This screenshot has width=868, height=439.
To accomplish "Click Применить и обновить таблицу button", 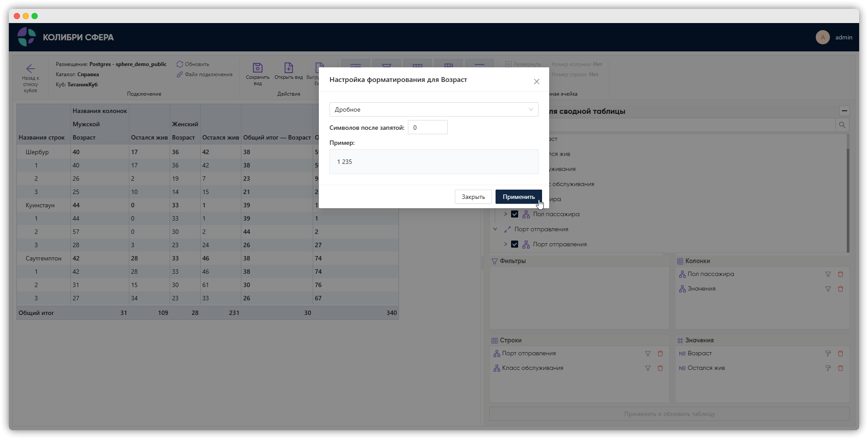I will click(670, 414).
